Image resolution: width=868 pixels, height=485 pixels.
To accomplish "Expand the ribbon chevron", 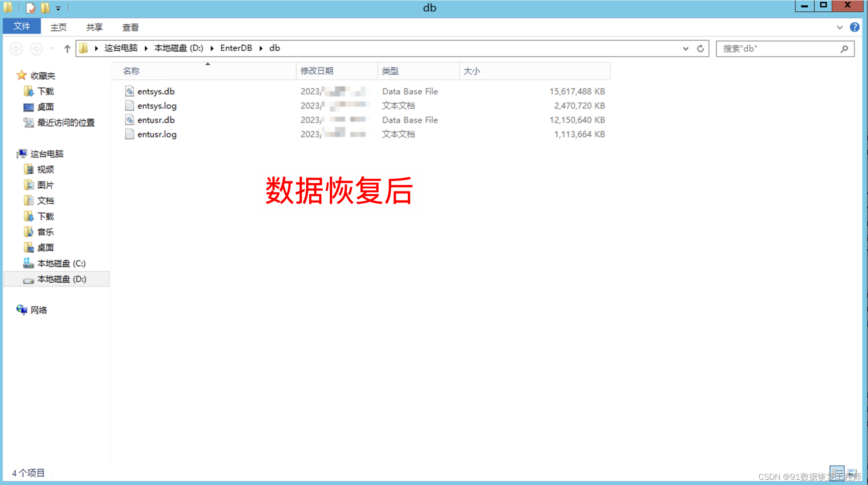I will pyautogui.click(x=840, y=27).
